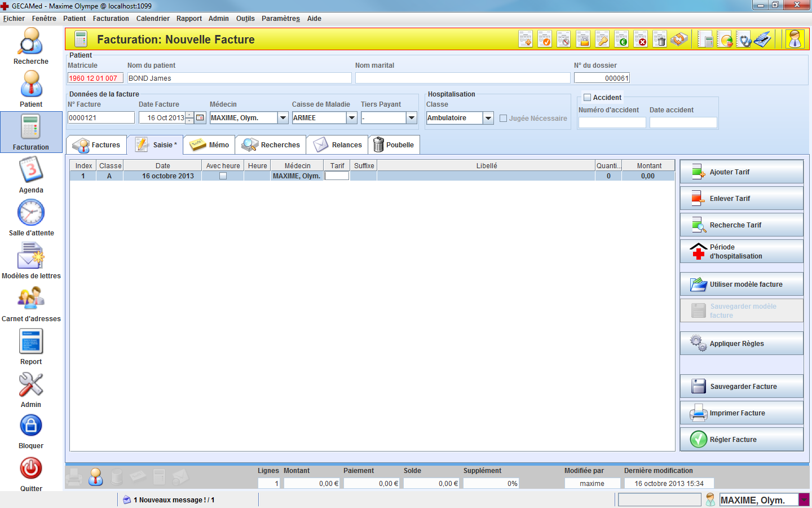Switch to the Relances tab

(338, 145)
